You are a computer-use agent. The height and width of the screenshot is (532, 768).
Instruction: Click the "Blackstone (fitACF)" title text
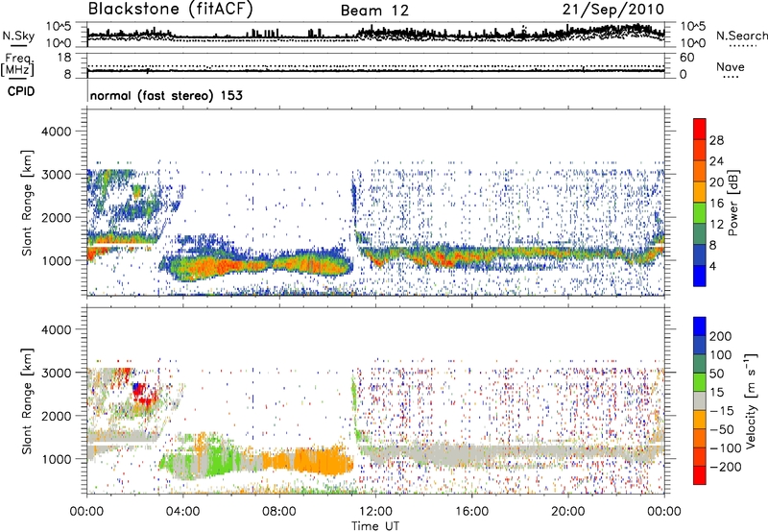pyautogui.click(x=171, y=10)
